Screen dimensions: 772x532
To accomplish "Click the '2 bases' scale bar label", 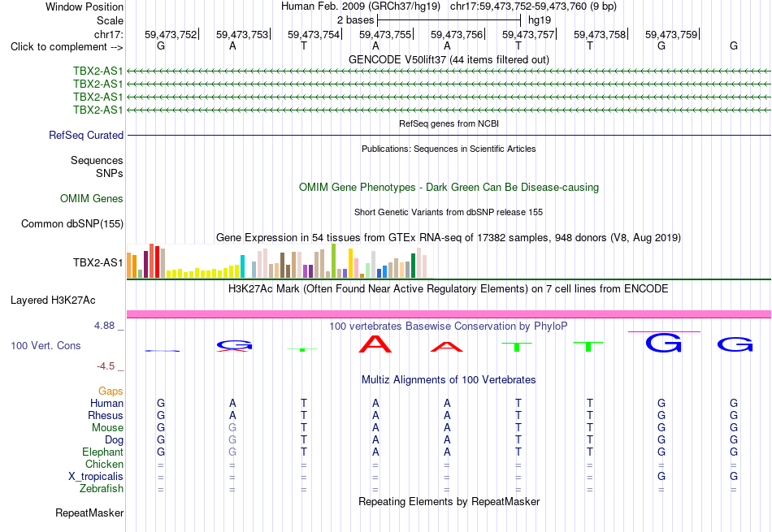I will point(355,20).
